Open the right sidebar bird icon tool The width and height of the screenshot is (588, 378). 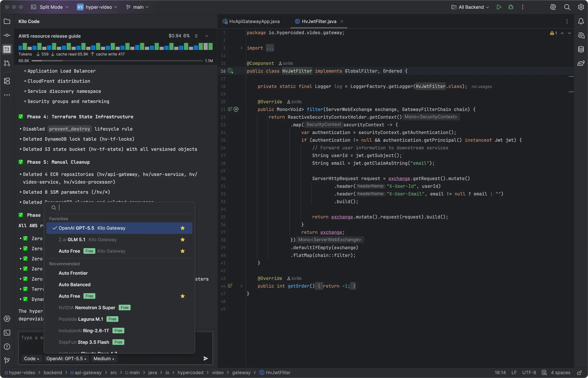[x=581, y=63]
